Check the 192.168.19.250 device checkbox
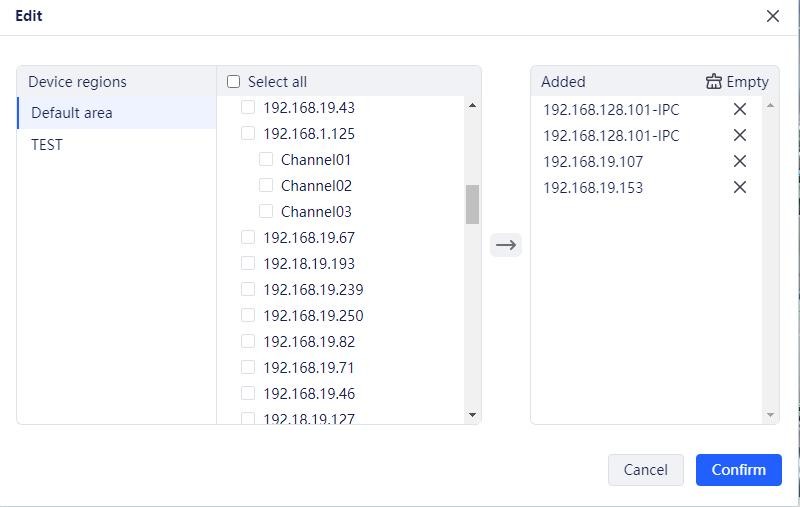This screenshot has height=507, width=800. tap(248, 315)
